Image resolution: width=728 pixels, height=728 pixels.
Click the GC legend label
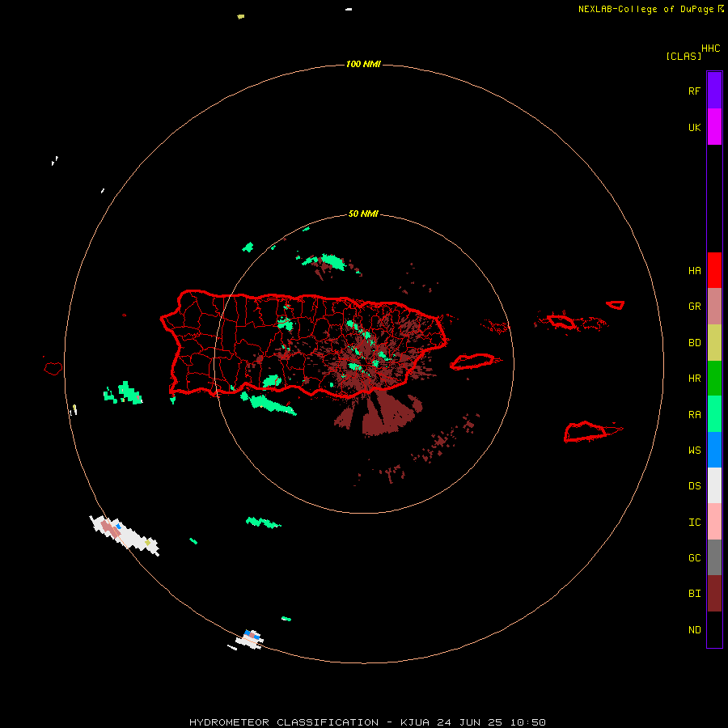[x=694, y=558]
